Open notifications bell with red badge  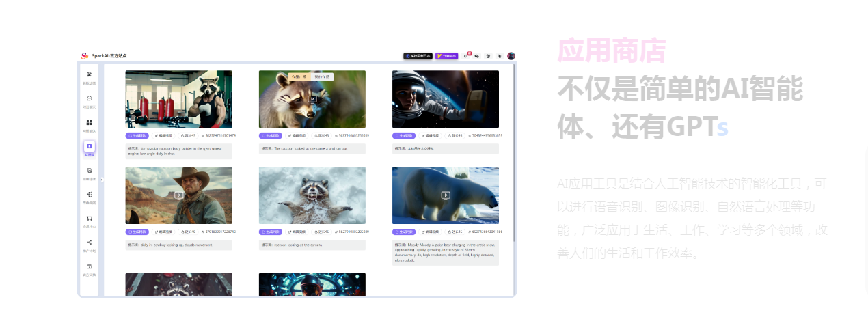pyautogui.click(x=466, y=56)
